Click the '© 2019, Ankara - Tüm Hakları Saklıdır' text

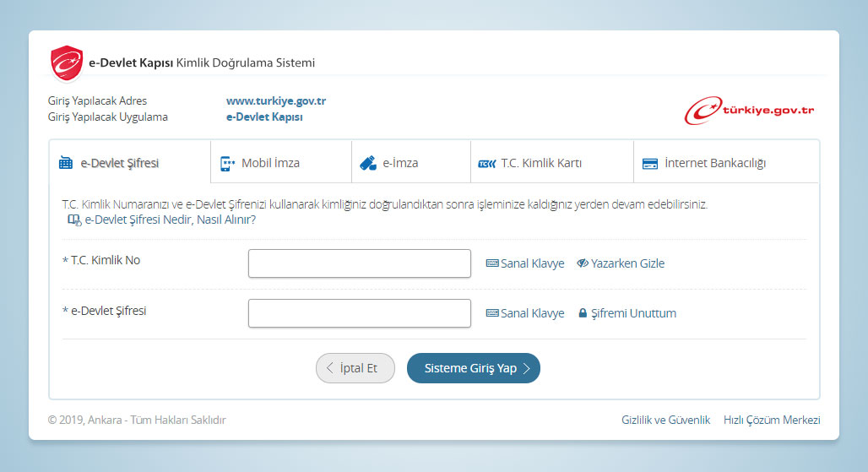click(137, 420)
